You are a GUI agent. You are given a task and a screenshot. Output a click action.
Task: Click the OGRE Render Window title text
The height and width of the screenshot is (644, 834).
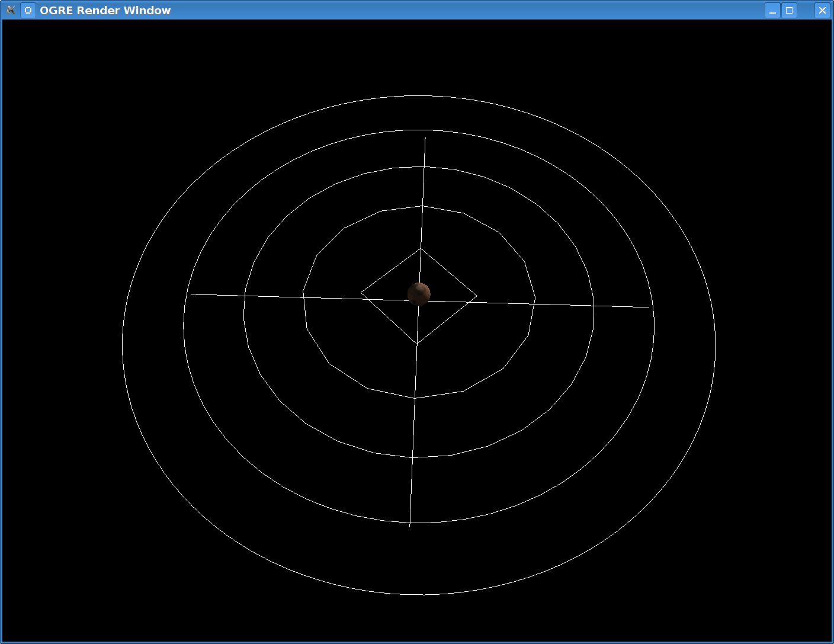(x=105, y=10)
